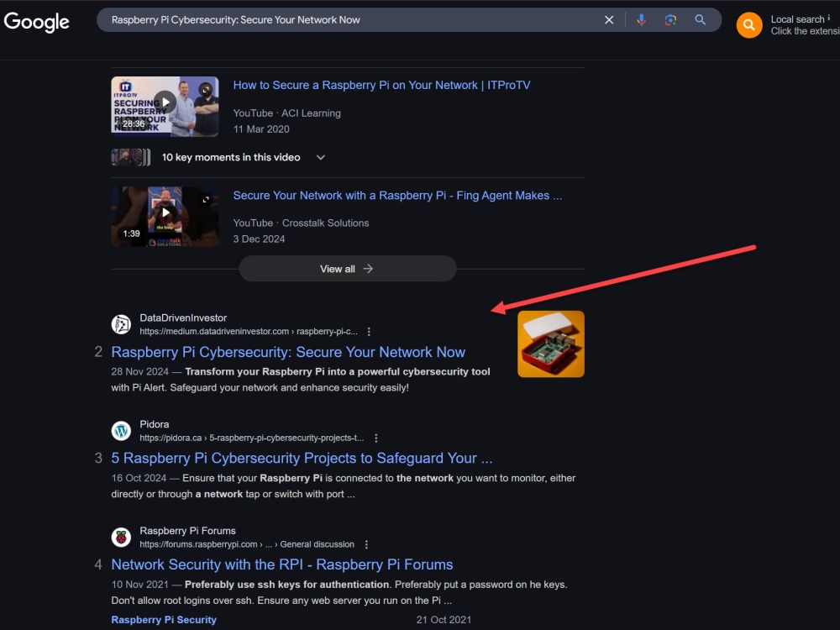Viewport: 840px width, 630px height.
Task: Click the View all videos button
Action: click(x=347, y=269)
